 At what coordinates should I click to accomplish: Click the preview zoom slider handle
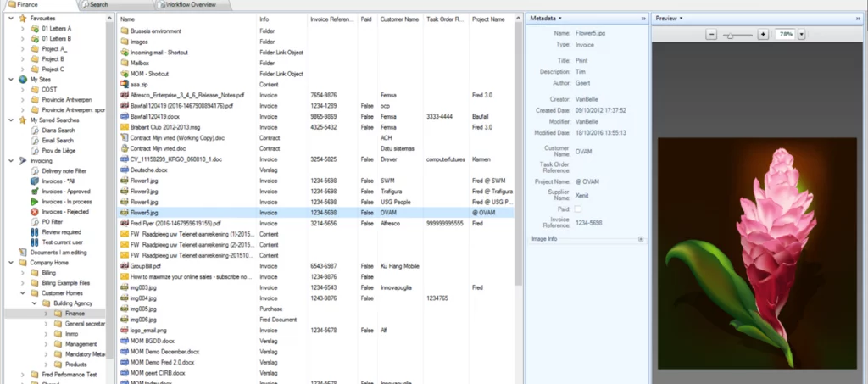731,35
